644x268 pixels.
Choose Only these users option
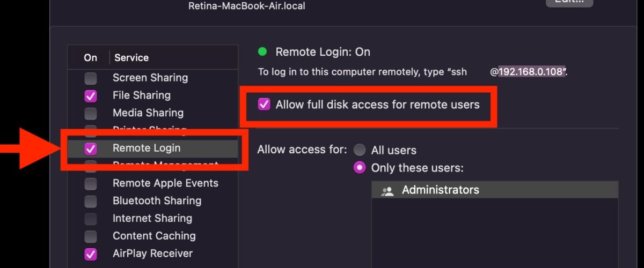point(360,168)
